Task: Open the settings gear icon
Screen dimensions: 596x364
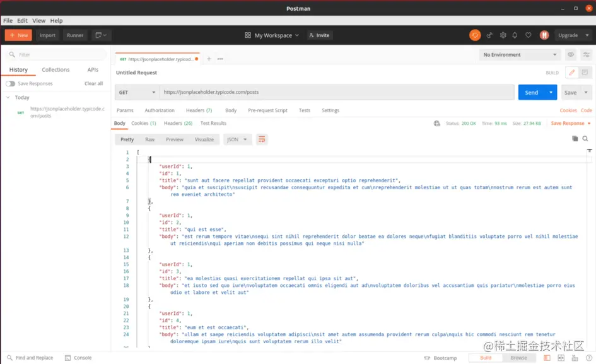Action: pos(503,35)
